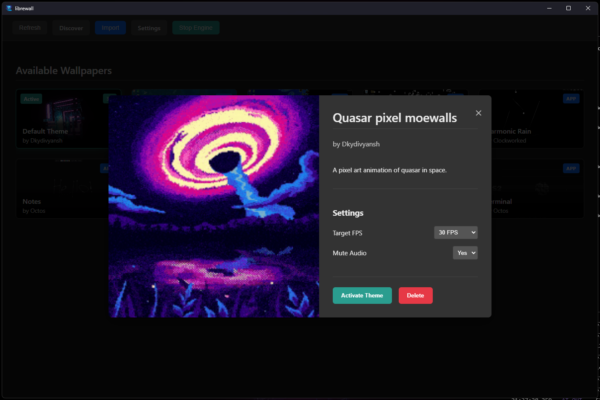Maximize the librewall window
This screenshot has width=600, height=400.
568,8
